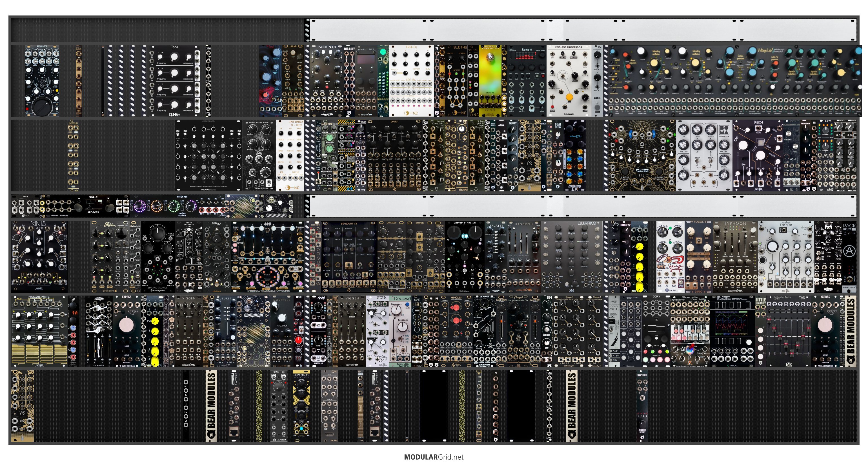868x463 pixels.
Task: Select the BENJOLIN V2 module
Action: coord(349,257)
